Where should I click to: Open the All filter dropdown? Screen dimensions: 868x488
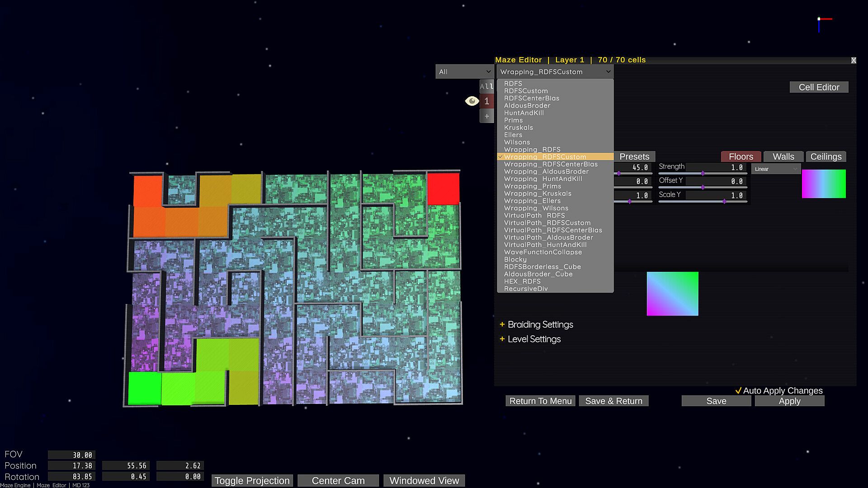tap(464, 72)
